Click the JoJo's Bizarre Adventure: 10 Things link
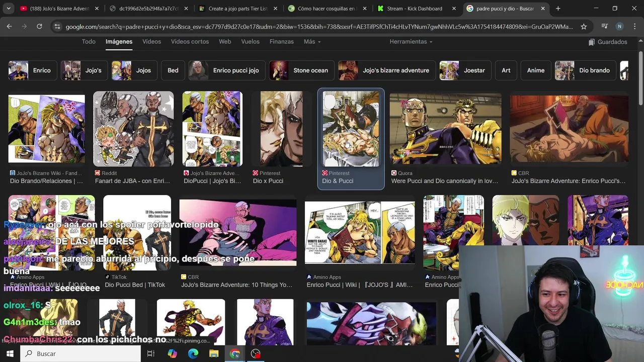The width and height of the screenshot is (644, 362). coord(236,285)
